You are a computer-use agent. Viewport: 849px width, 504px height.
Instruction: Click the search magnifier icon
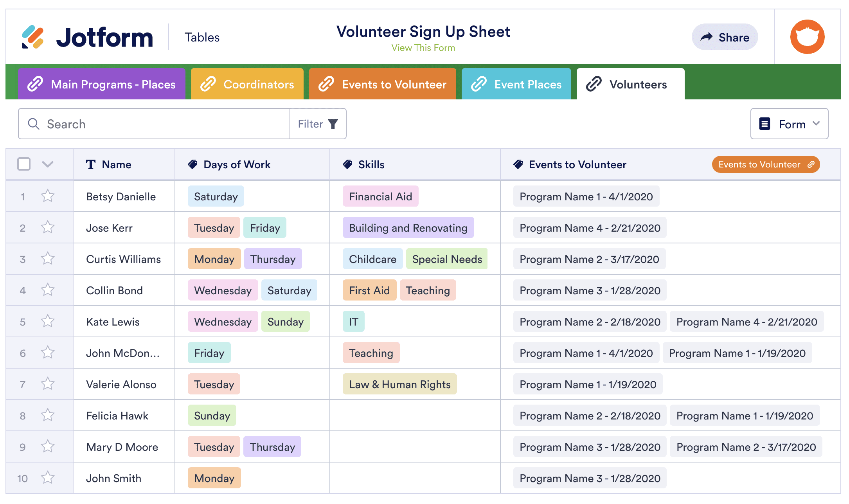coord(34,124)
